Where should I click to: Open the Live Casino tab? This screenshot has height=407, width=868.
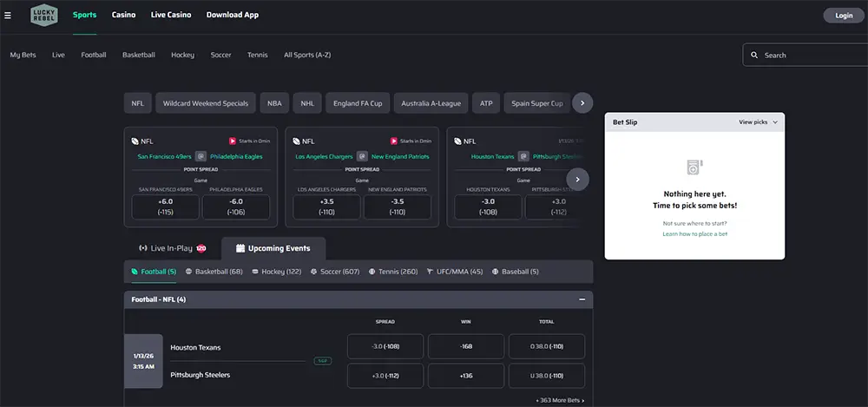[170, 15]
